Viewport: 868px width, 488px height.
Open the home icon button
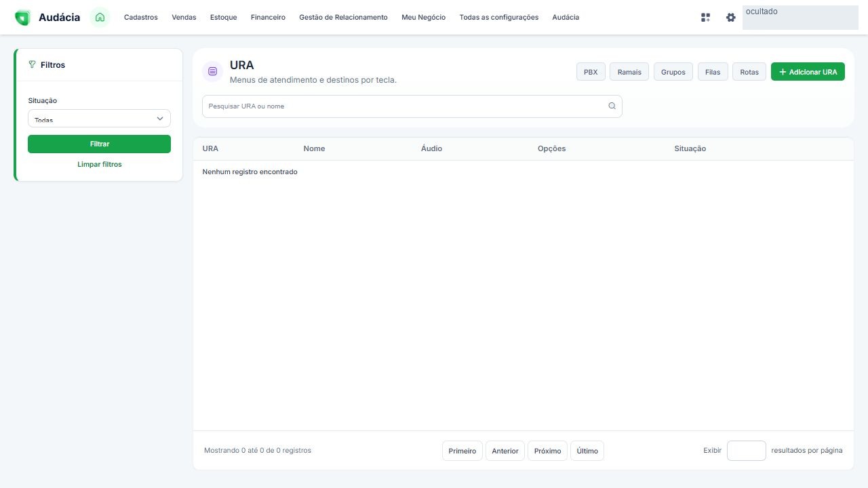(x=100, y=18)
